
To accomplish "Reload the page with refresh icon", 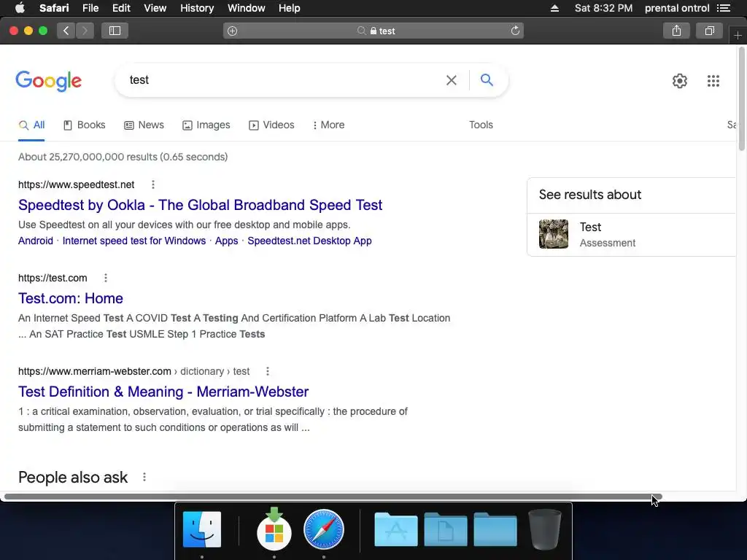I will [x=515, y=31].
